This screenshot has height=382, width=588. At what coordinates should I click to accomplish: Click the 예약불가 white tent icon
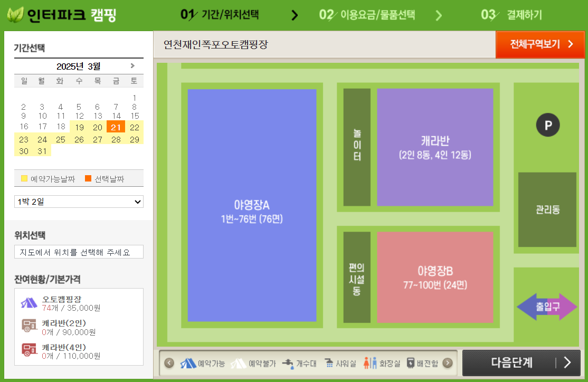pyautogui.click(x=237, y=364)
